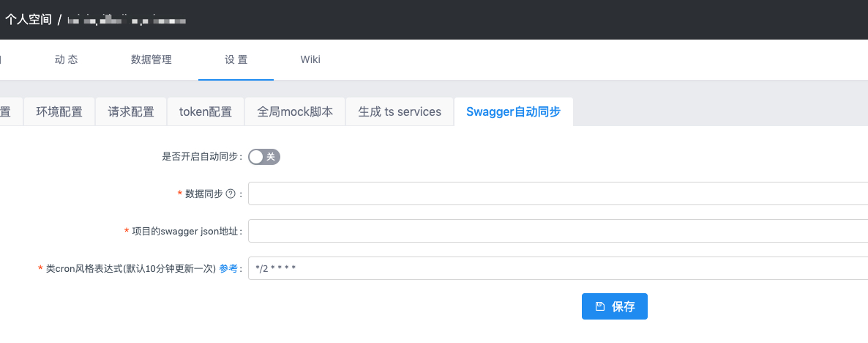Select the partially visible tab left of 环境配置
The image size is (868, 343).
pyautogui.click(x=9, y=112)
